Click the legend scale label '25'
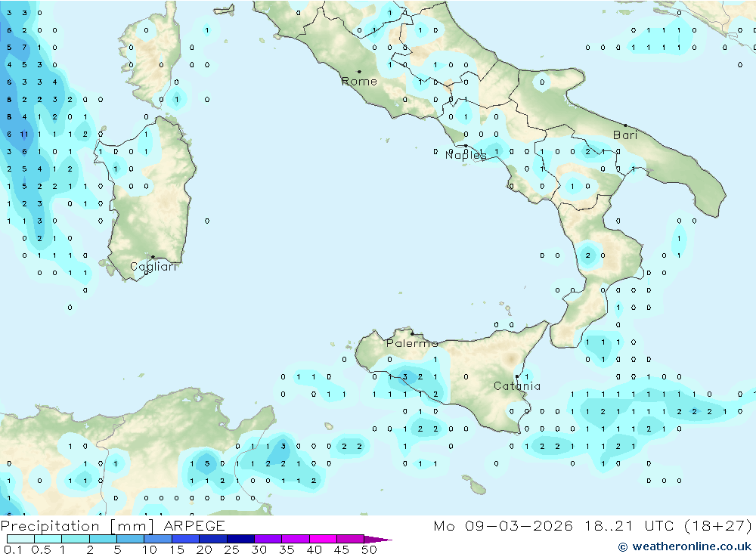756x554 pixels. [x=231, y=549]
